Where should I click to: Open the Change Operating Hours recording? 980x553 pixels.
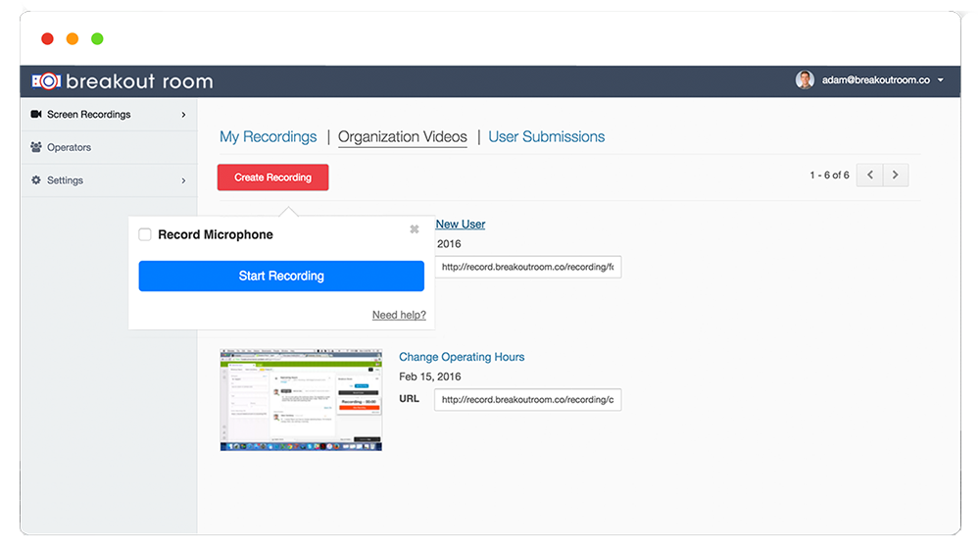click(462, 357)
